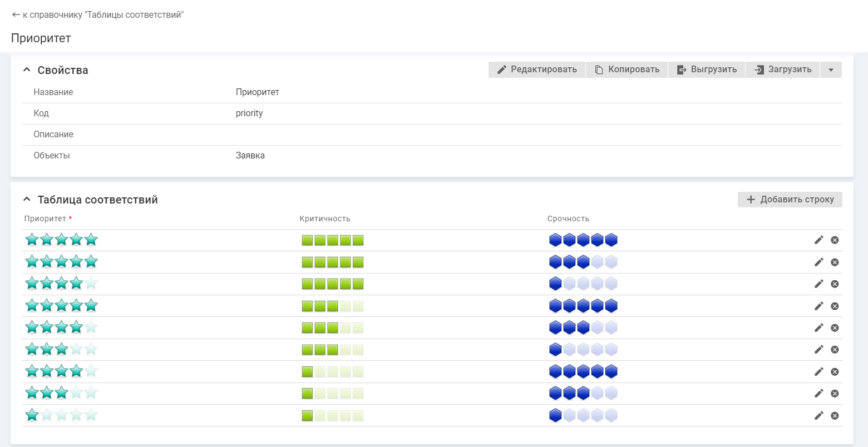Click the Критичность column header
This screenshot has height=447, width=868.
click(325, 218)
